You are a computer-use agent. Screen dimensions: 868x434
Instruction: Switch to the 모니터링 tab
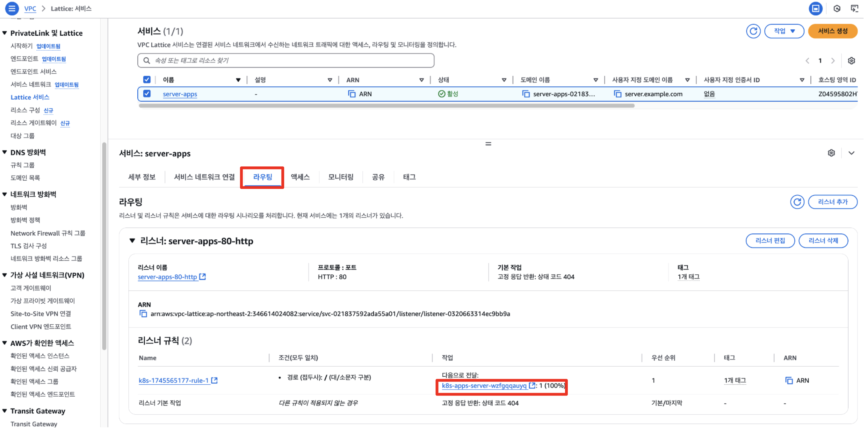point(340,177)
